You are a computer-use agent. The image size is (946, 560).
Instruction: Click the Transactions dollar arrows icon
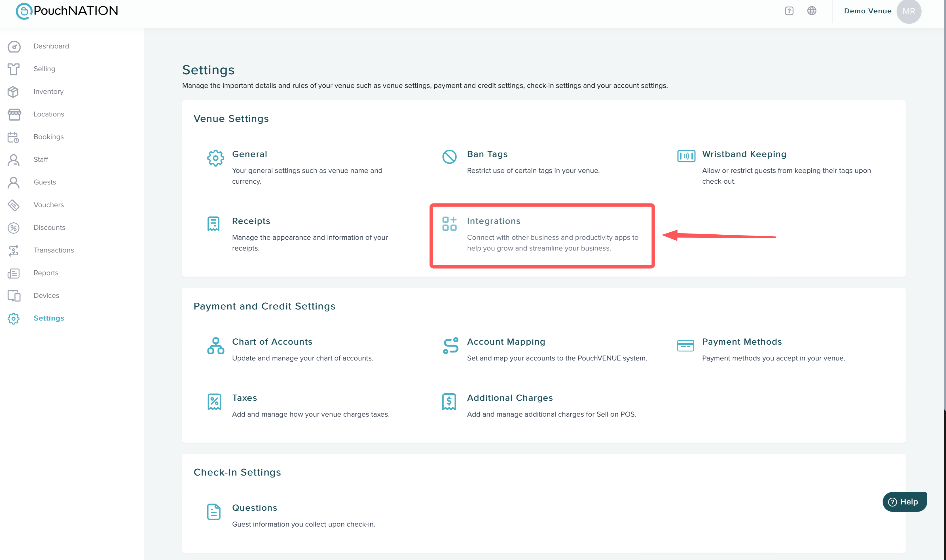point(14,250)
